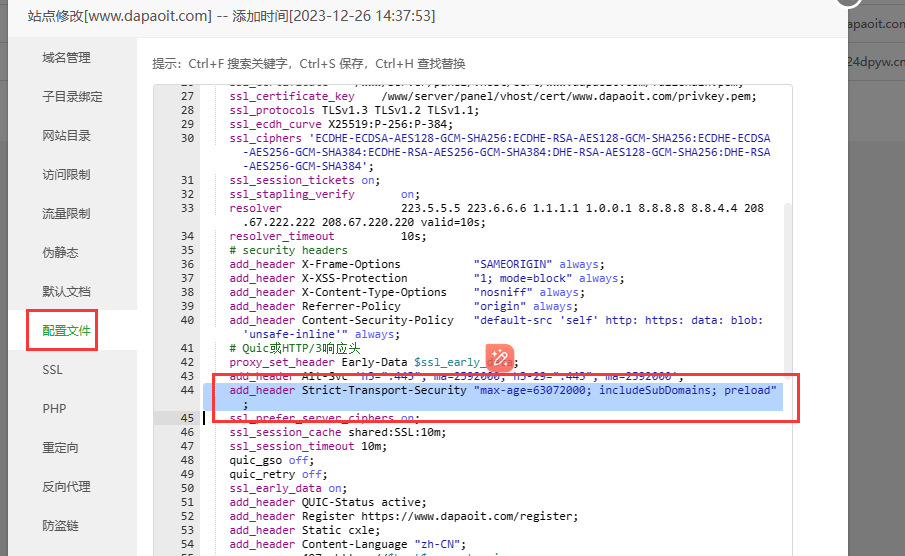Click the QUIC-Status active header line
Image resolution: width=905 pixels, height=556 pixels.
point(328,502)
